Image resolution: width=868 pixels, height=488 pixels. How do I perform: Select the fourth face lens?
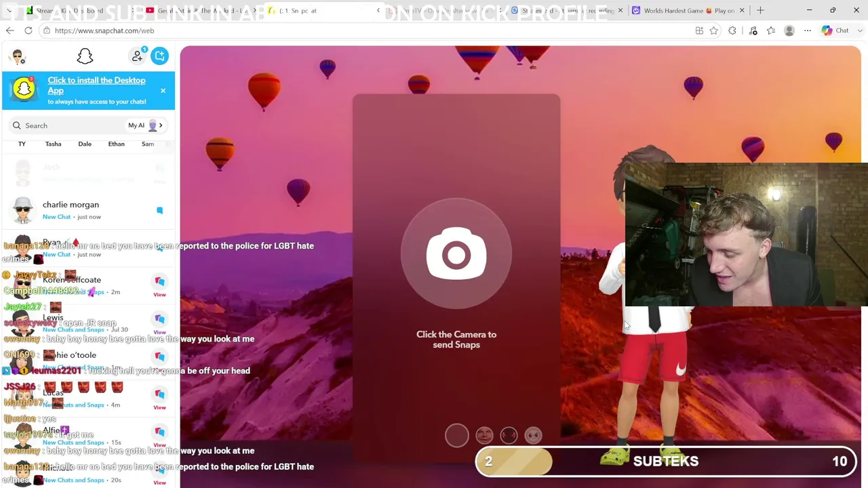coord(533,435)
